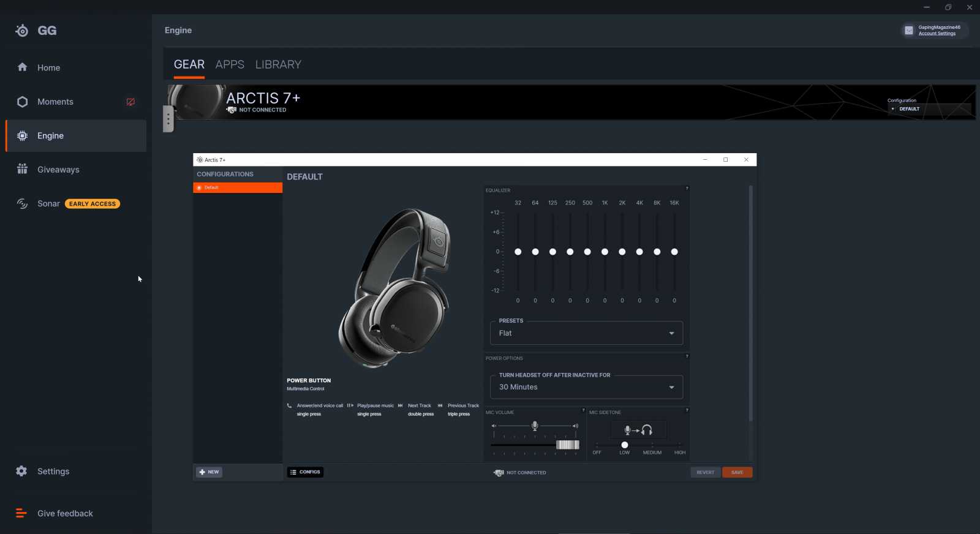Click the Arctis 7+ window title icon

[x=200, y=160]
